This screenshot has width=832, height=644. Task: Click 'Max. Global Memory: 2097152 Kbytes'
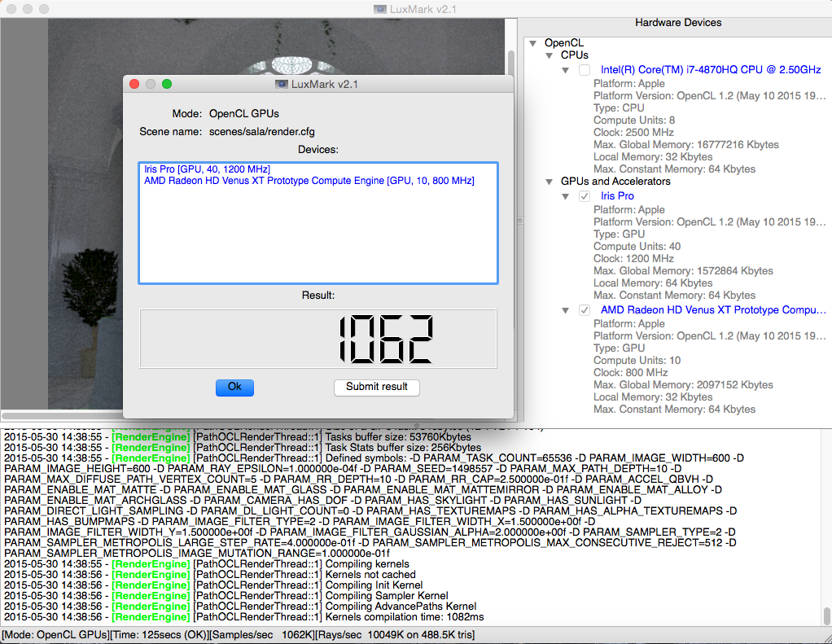(x=683, y=384)
